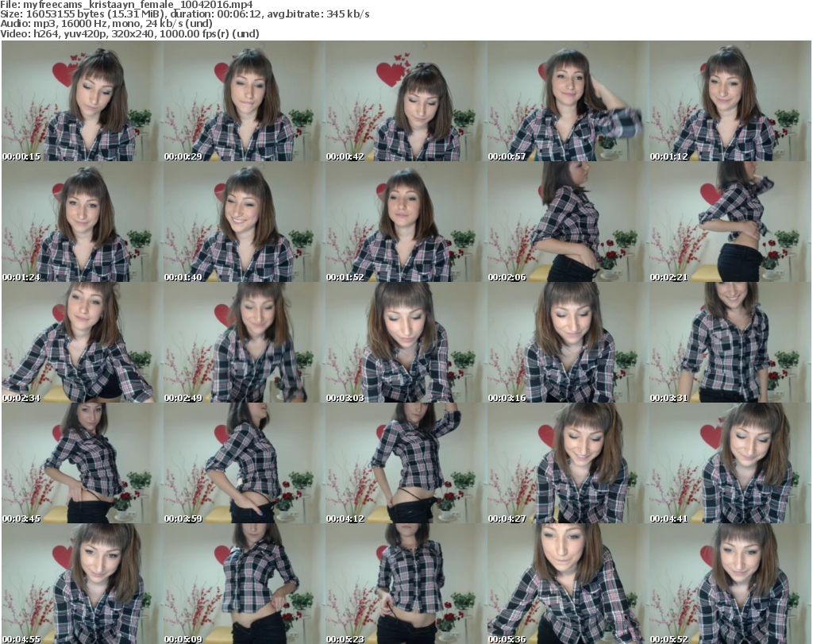Select the thumbnail stamped 00:01:52
This screenshot has height=644, width=813.
tap(406, 222)
